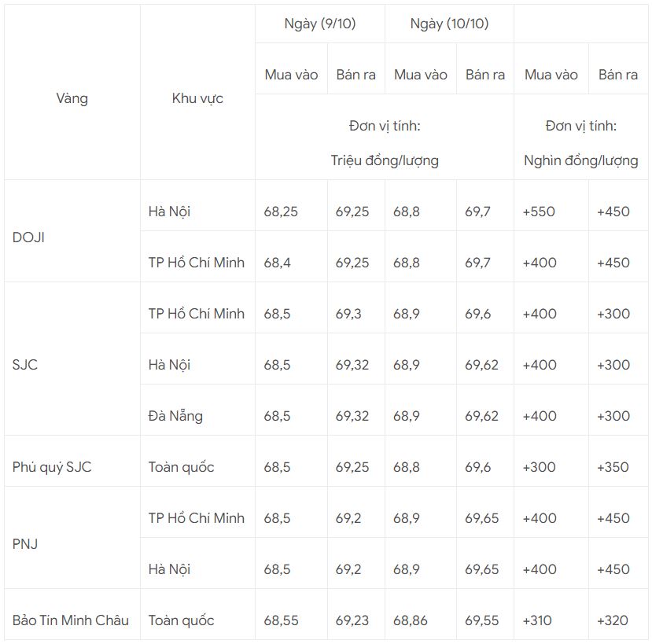The height and width of the screenshot is (644, 652).
Task: Select the 69,23 sell price cell
Action: 352,620
